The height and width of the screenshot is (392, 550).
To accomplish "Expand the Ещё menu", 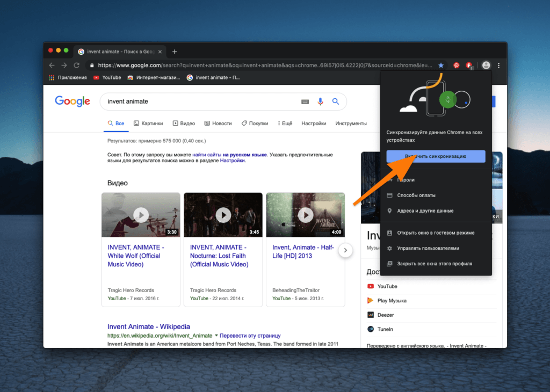I will tap(285, 124).
